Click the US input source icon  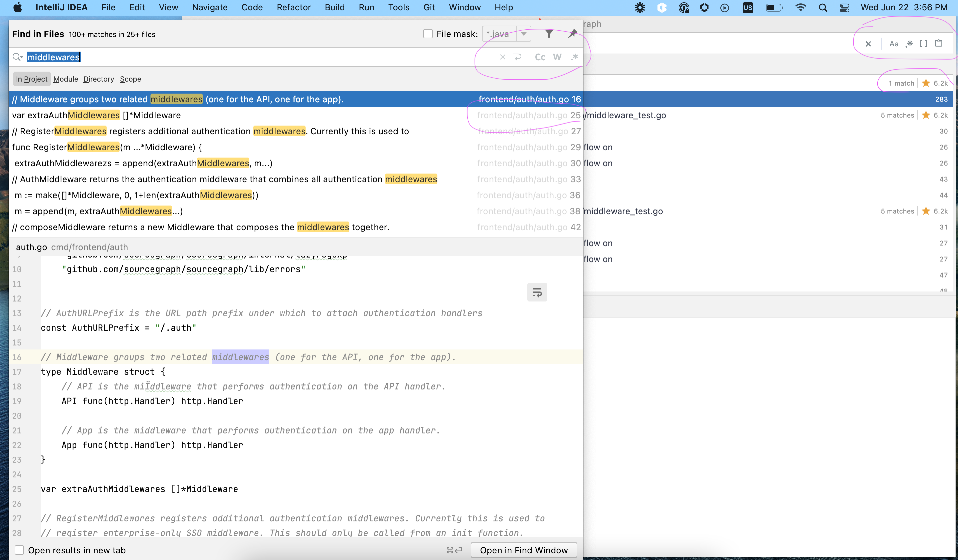coord(747,8)
